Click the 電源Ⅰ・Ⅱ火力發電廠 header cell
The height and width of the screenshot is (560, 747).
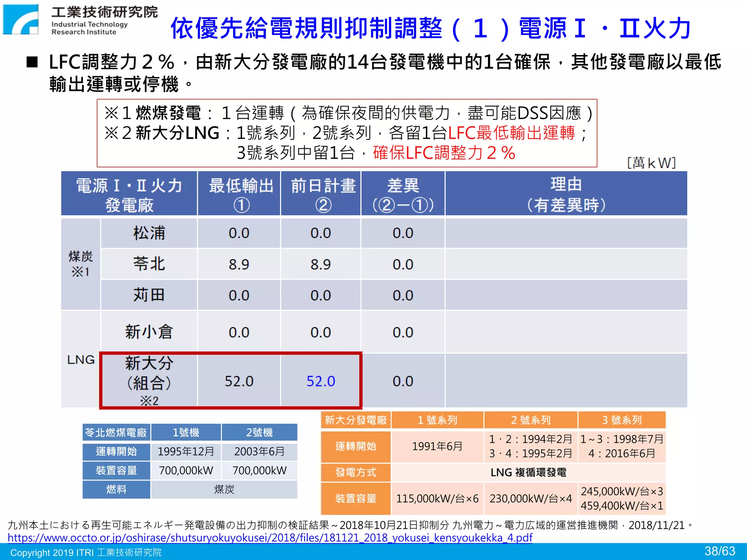129,194
